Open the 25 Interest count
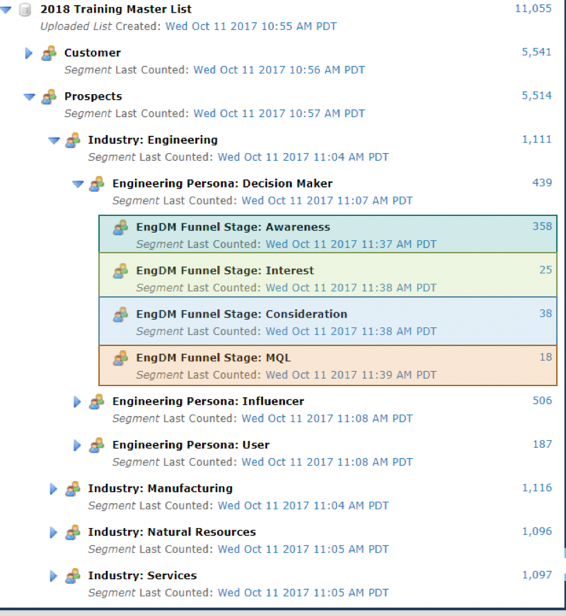 pos(546,270)
